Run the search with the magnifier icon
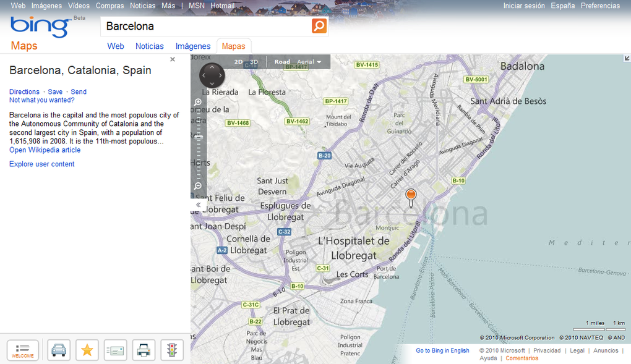Viewport: 631px width, 364px height. click(x=319, y=26)
